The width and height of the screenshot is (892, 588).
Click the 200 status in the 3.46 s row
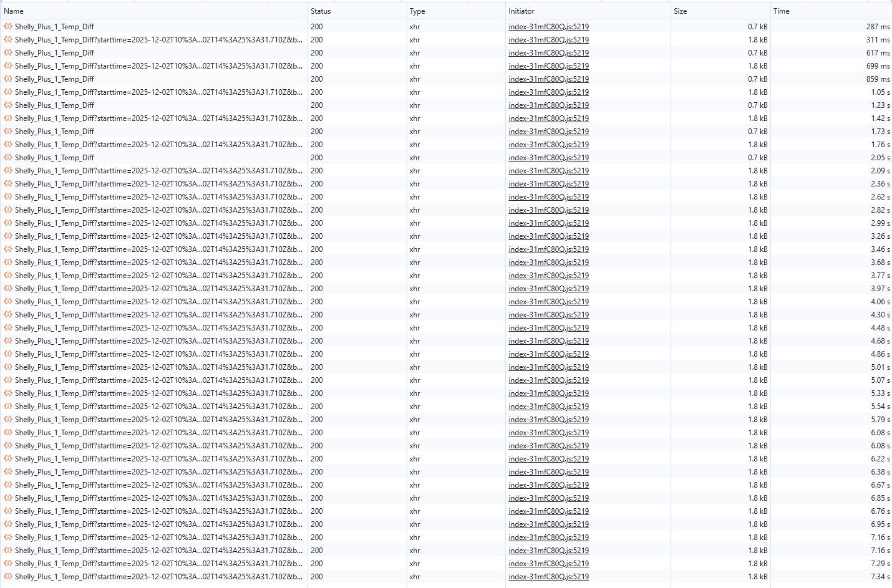point(317,249)
